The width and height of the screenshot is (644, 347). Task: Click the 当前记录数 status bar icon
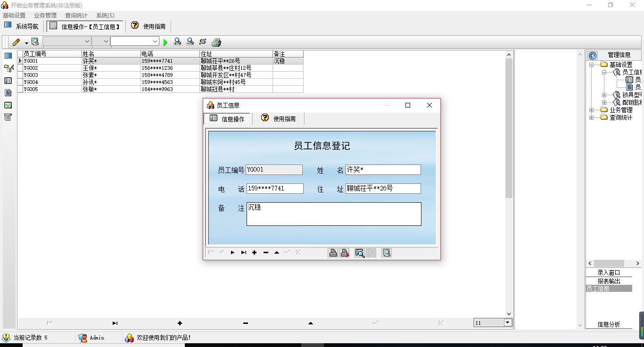[x=6, y=338]
